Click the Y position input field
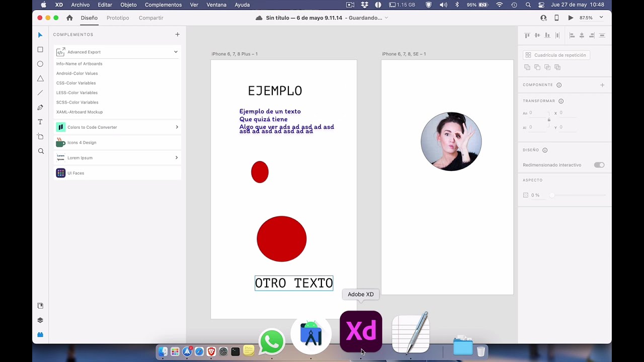 tap(569, 128)
